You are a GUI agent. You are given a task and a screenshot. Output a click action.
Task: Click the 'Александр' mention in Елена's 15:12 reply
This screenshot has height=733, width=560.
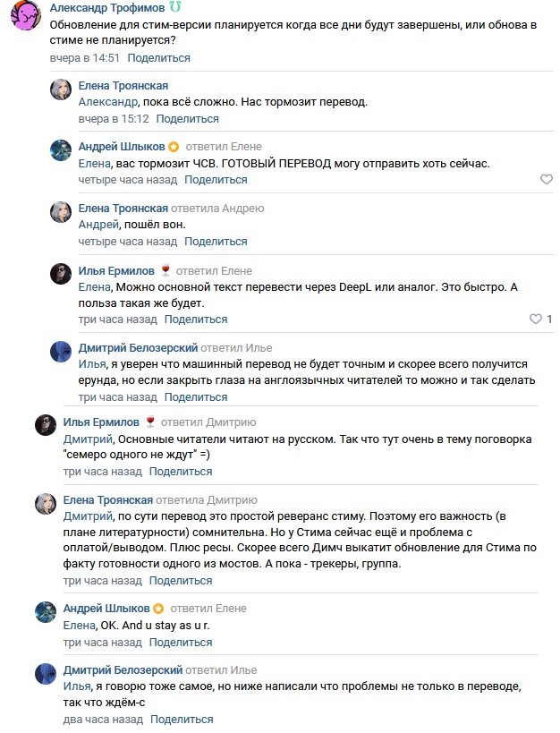pos(108,102)
